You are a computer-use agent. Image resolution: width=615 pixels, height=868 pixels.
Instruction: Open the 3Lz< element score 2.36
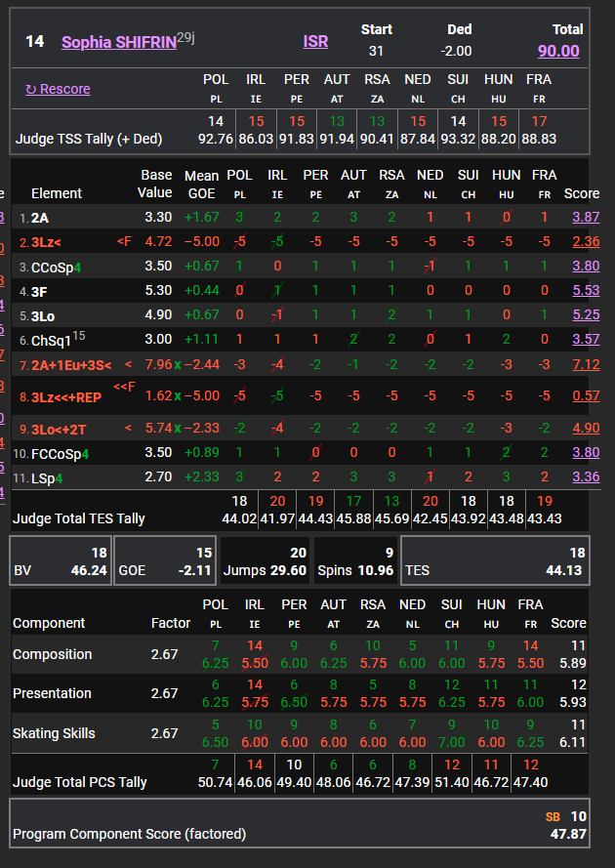(x=585, y=241)
